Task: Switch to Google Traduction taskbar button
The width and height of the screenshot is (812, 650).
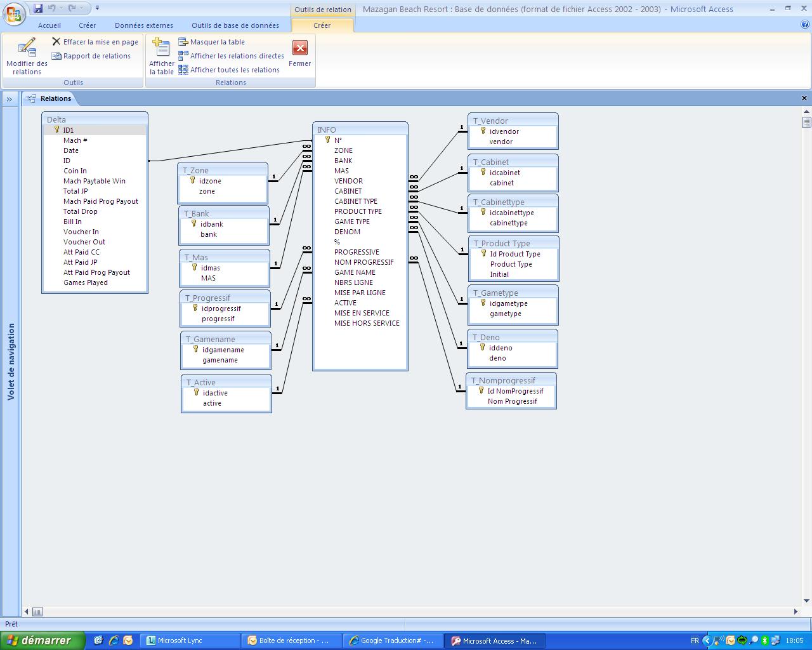Action: pos(393,640)
